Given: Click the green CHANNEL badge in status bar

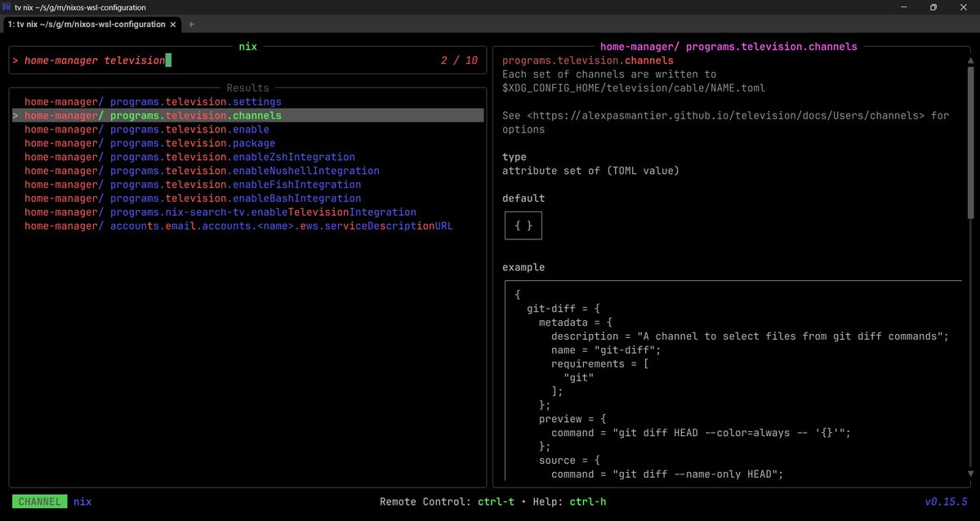Looking at the screenshot, I should tap(39, 501).
